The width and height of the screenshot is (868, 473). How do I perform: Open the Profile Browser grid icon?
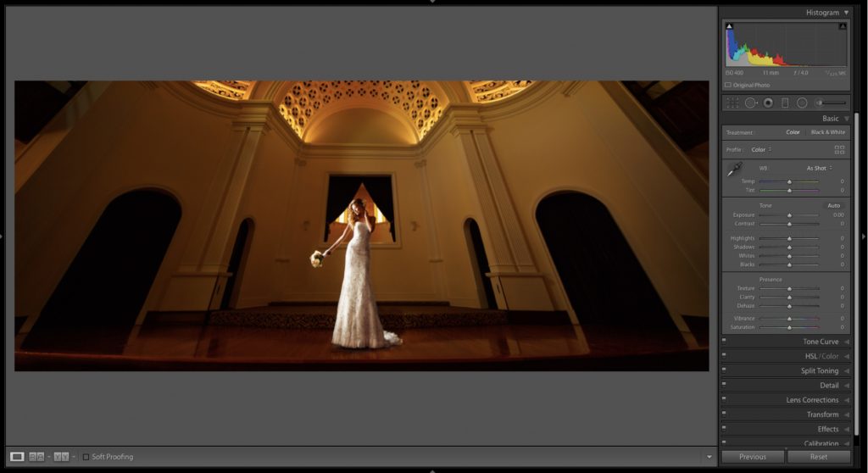[839, 149]
